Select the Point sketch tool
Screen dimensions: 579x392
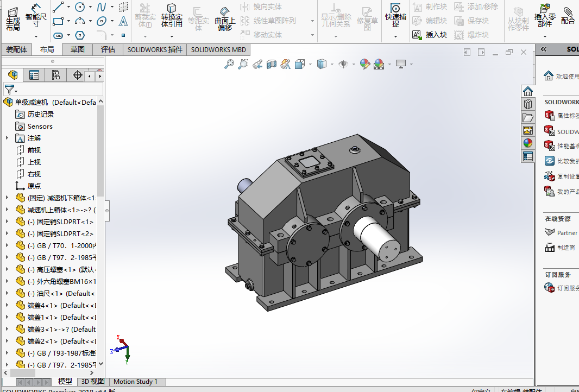pyautogui.click(x=123, y=35)
